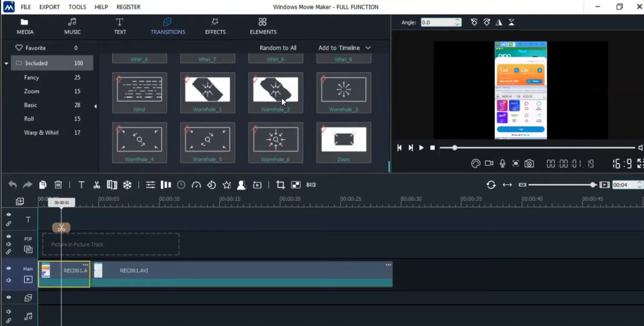Toggle visibility eye on Main track

pos(9,269)
